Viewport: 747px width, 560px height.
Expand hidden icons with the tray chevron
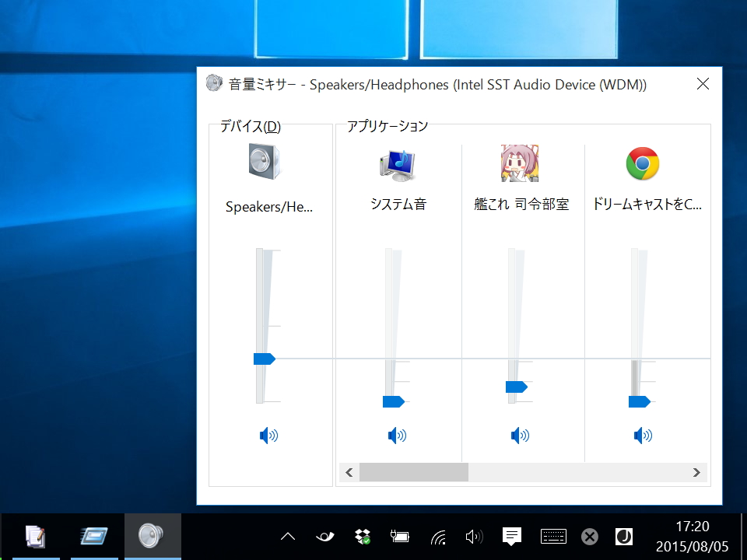click(x=288, y=536)
